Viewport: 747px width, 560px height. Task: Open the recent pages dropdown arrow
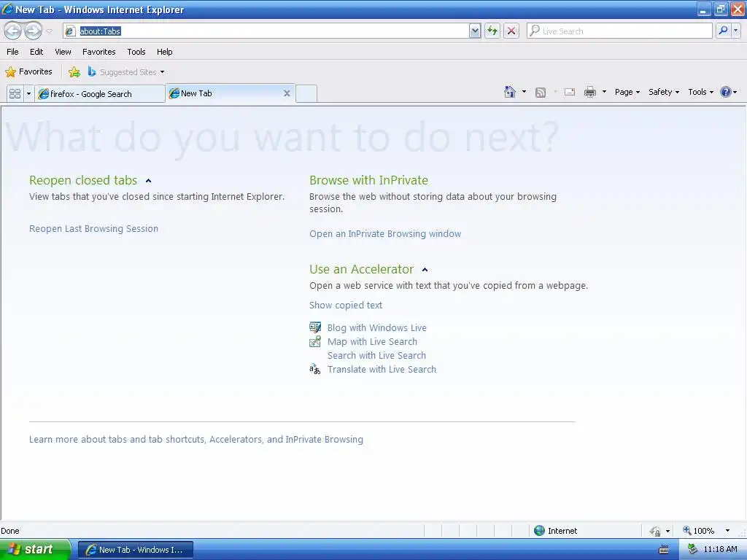coord(49,31)
